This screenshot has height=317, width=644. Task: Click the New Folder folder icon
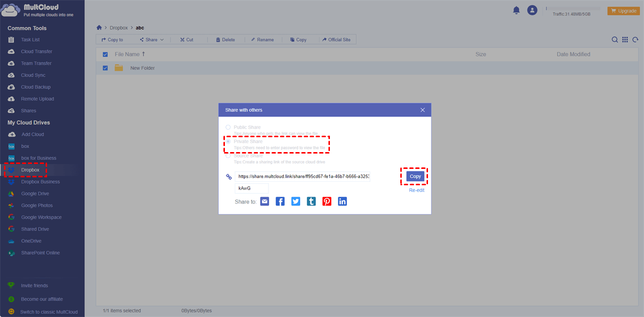pos(119,68)
